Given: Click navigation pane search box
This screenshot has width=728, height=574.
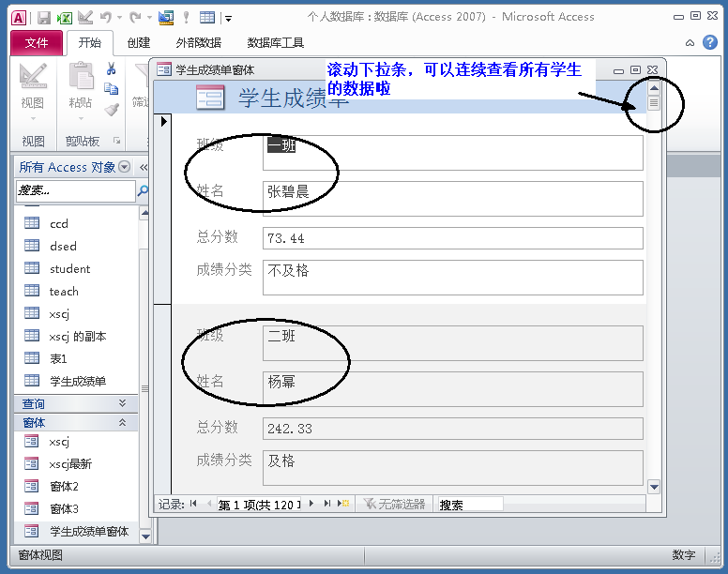Looking at the screenshot, I should click(x=76, y=190).
